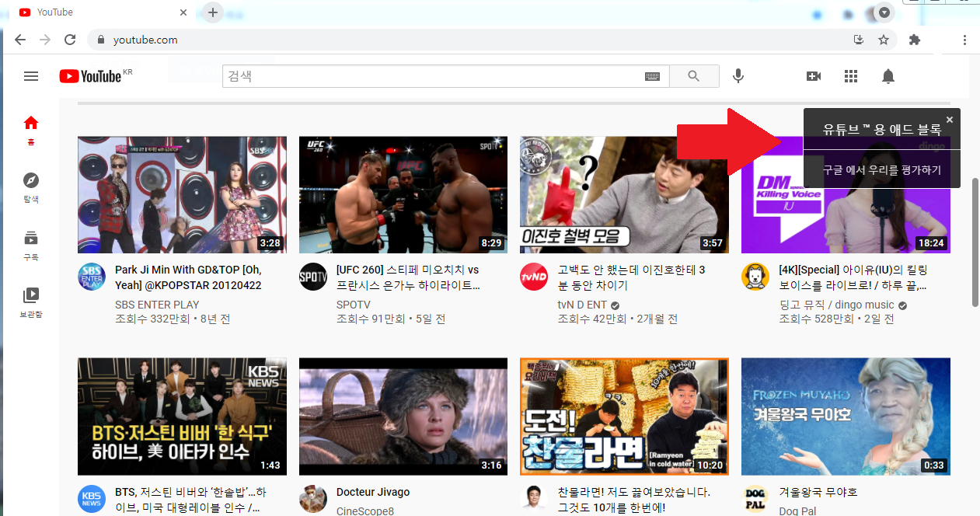Play the Frozen Muyaho thumbnail
The width and height of the screenshot is (980, 516).
846,417
